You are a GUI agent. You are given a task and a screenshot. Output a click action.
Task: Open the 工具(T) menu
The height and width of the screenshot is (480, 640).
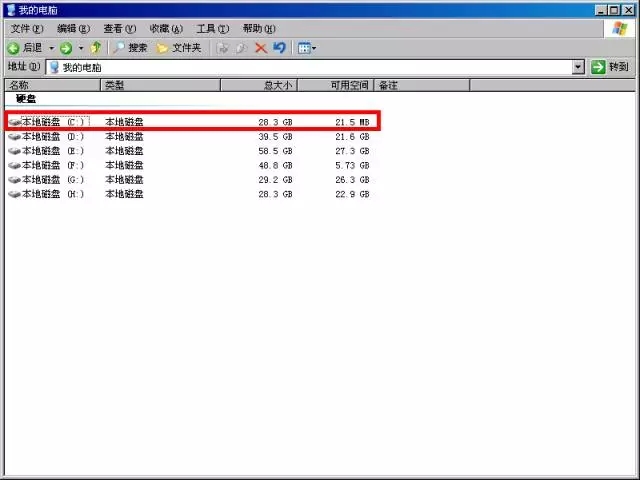click(212, 29)
